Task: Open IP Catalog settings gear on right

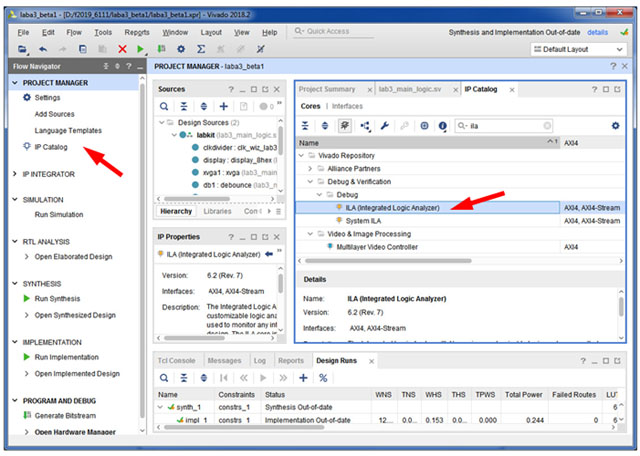Action: 615,126
